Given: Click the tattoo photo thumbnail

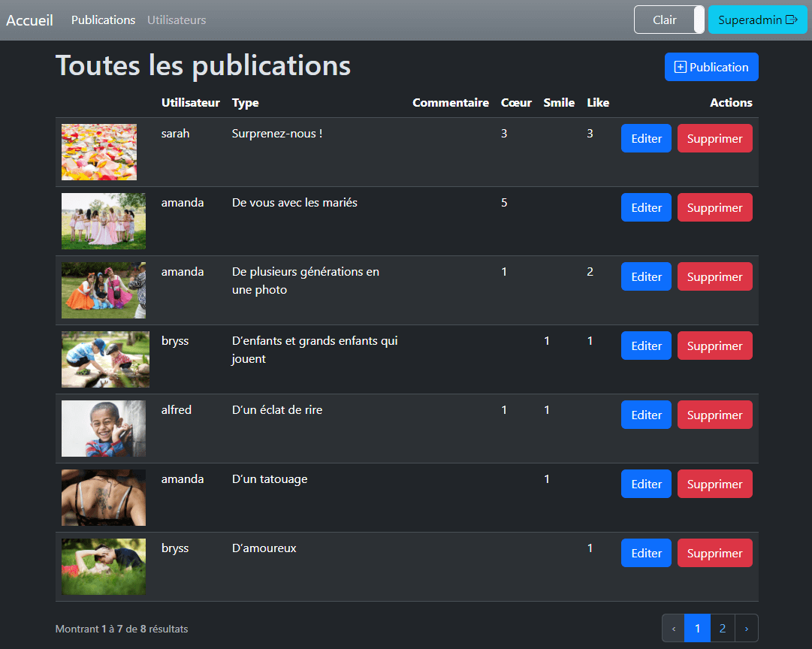Looking at the screenshot, I should [104, 497].
